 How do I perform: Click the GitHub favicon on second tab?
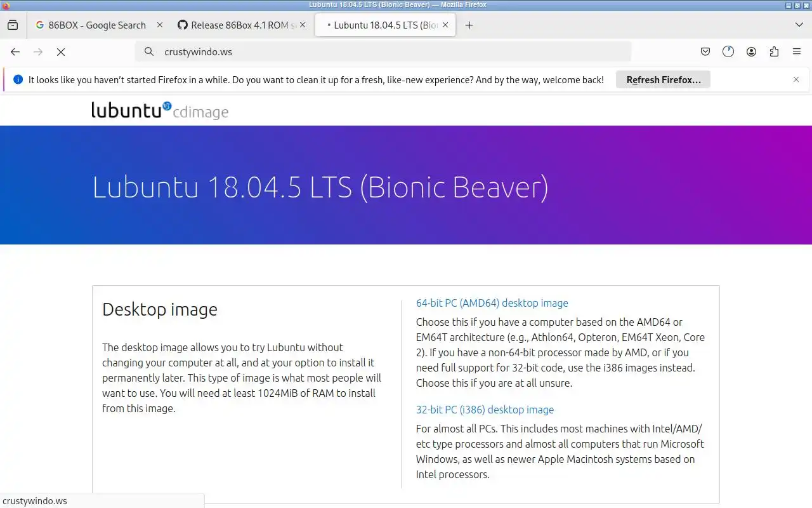click(183, 25)
